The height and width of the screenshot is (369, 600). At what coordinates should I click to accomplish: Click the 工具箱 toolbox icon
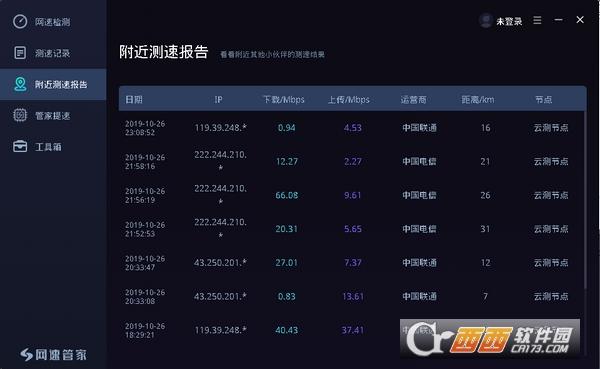(x=20, y=147)
